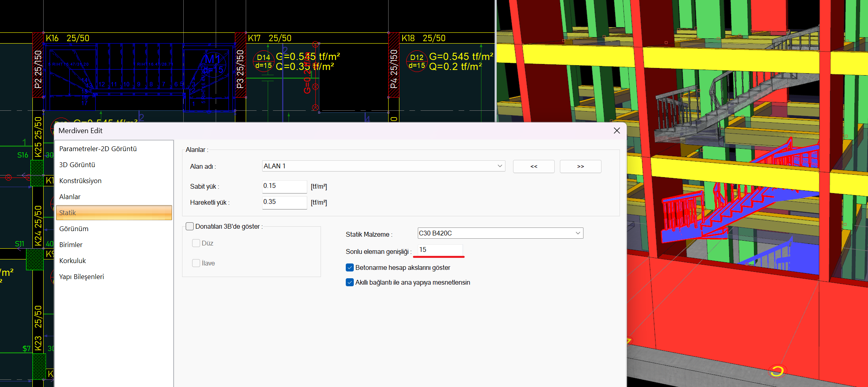Show the Korkuluk settings

[x=73, y=261]
